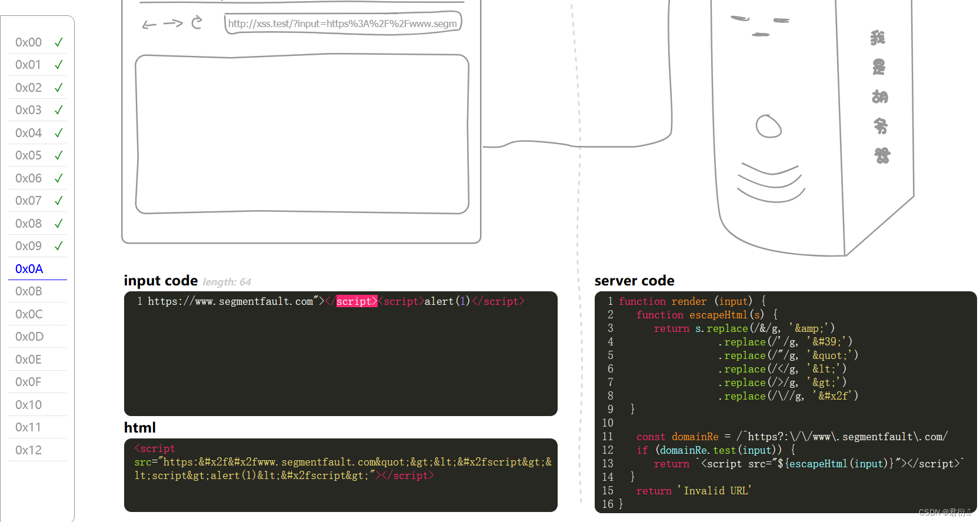This screenshot has width=980, height=522.
Task: Click 'function escapeHtml(s)' server code line
Action: (x=707, y=315)
